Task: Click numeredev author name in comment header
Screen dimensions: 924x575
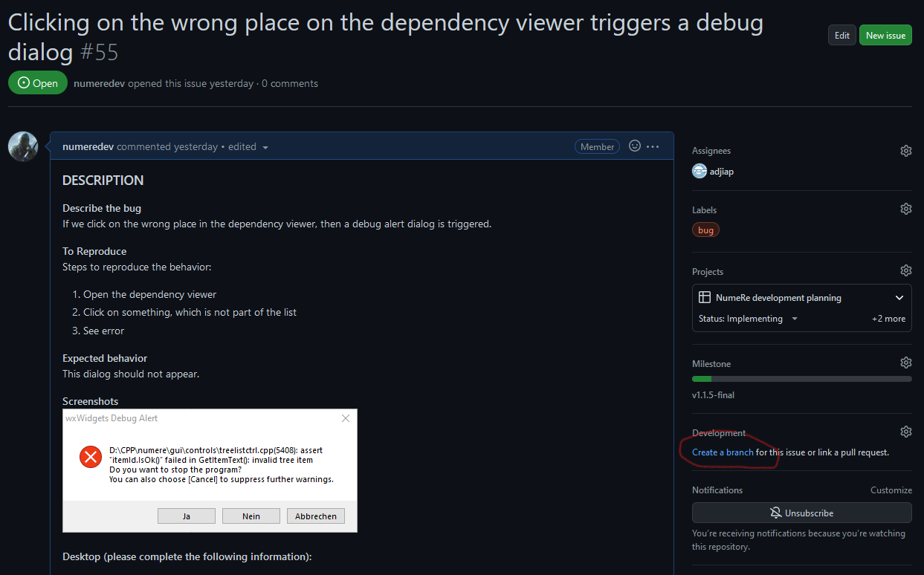Action: 88,147
